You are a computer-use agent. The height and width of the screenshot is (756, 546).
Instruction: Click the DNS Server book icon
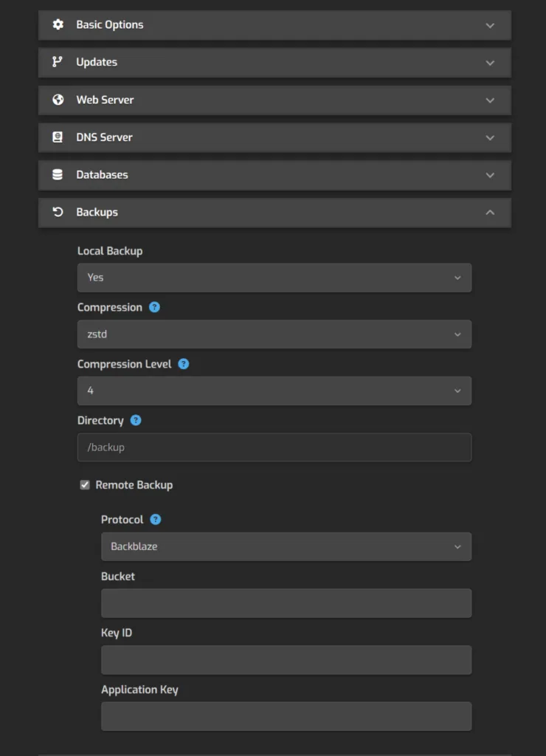pos(58,137)
